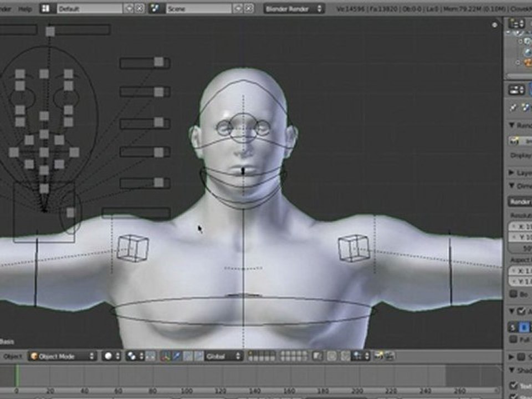The width and height of the screenshot is (532, 399).
Task: Open the Help menu
Action: tap(25, 9)
